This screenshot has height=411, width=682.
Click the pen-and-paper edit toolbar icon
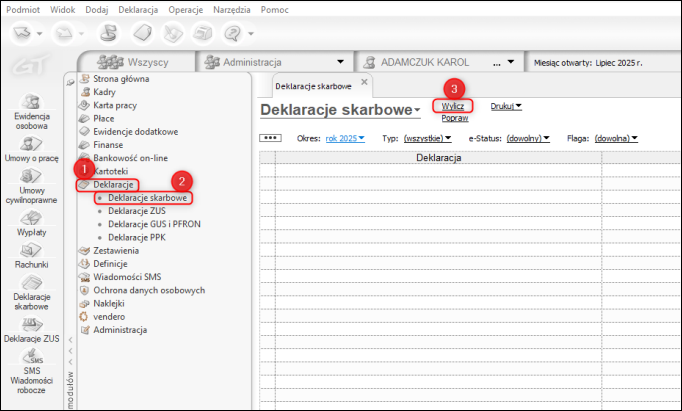point(172,33)
